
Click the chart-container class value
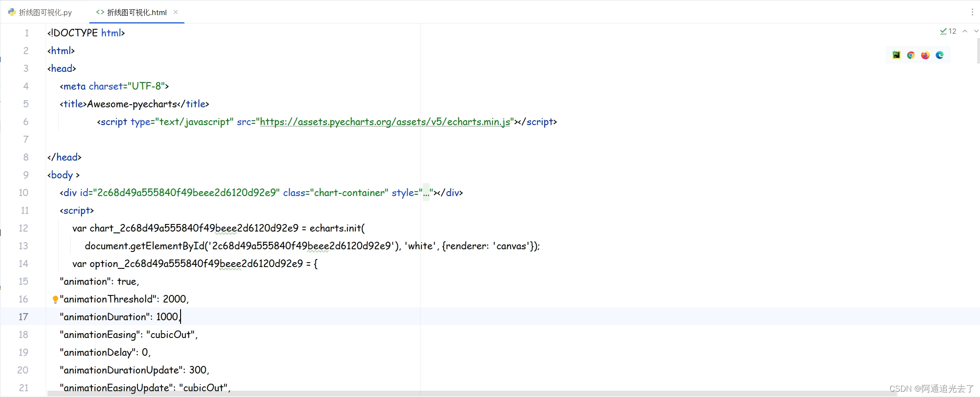[x=350, y=193]
